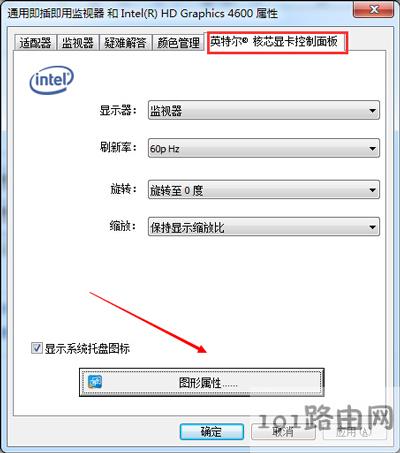Click the graphics properties button icon
This screenshot has height=453, width=400.
pos(95,382)
